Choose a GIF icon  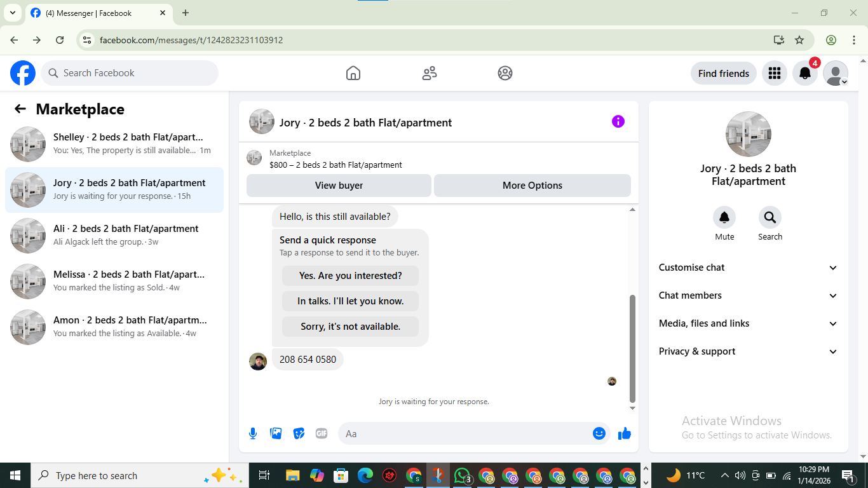click(322, 433)
